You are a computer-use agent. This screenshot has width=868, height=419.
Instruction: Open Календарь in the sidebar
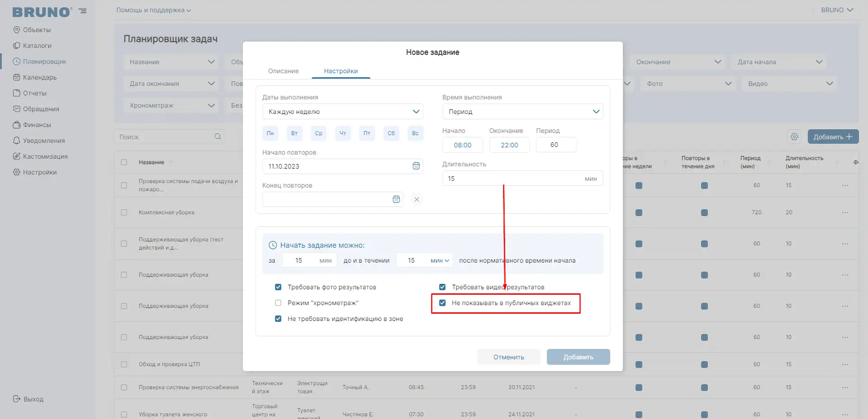click(x=35, y=77)
